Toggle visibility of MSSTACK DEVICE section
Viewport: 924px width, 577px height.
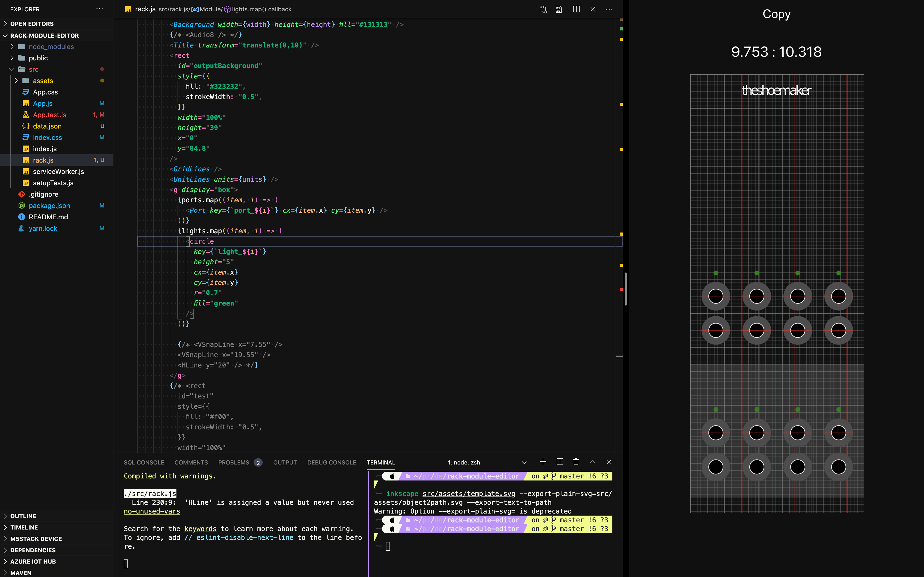pos(5,539)
